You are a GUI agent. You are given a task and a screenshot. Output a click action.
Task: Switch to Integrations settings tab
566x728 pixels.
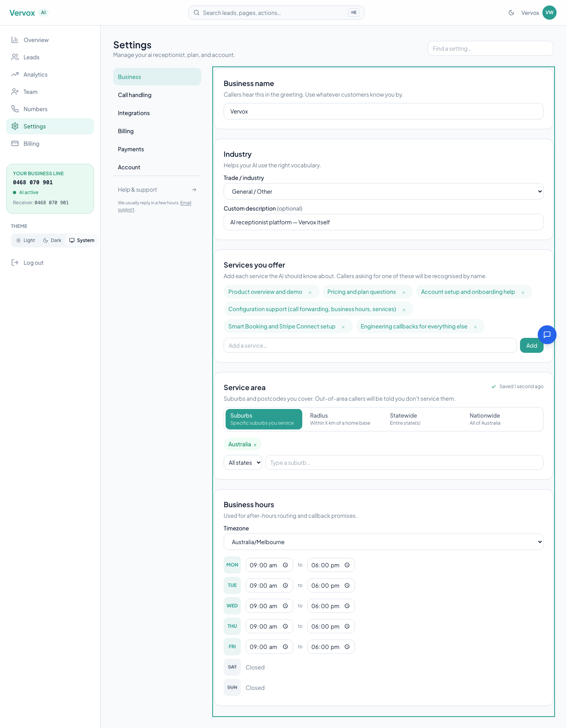157,113
